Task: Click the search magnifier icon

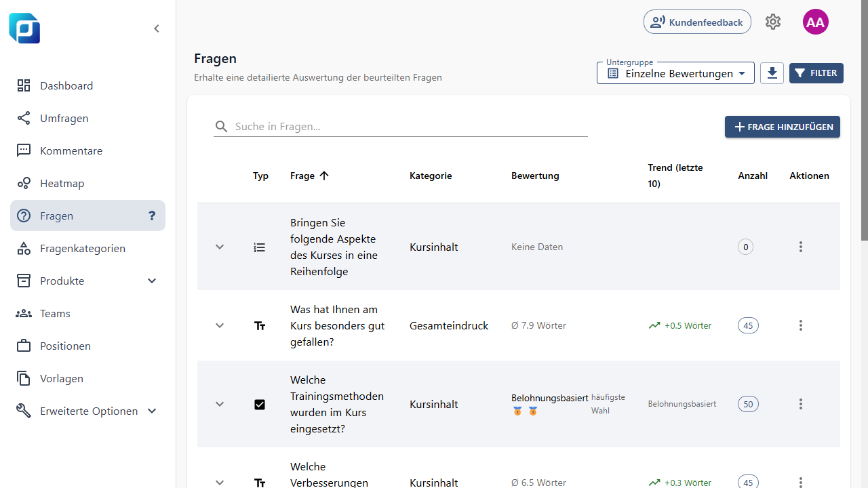Action: click(221, 127)
